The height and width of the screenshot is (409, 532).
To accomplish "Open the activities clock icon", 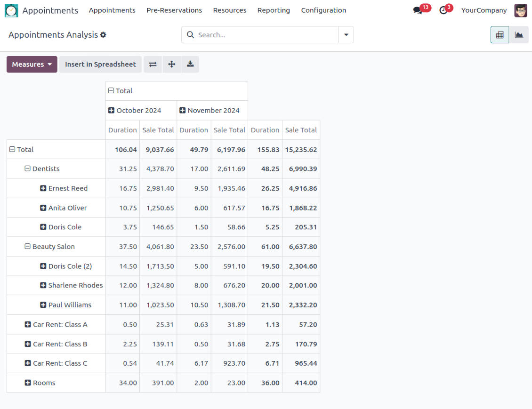I will pyautogui.click(x=443, y=10).
